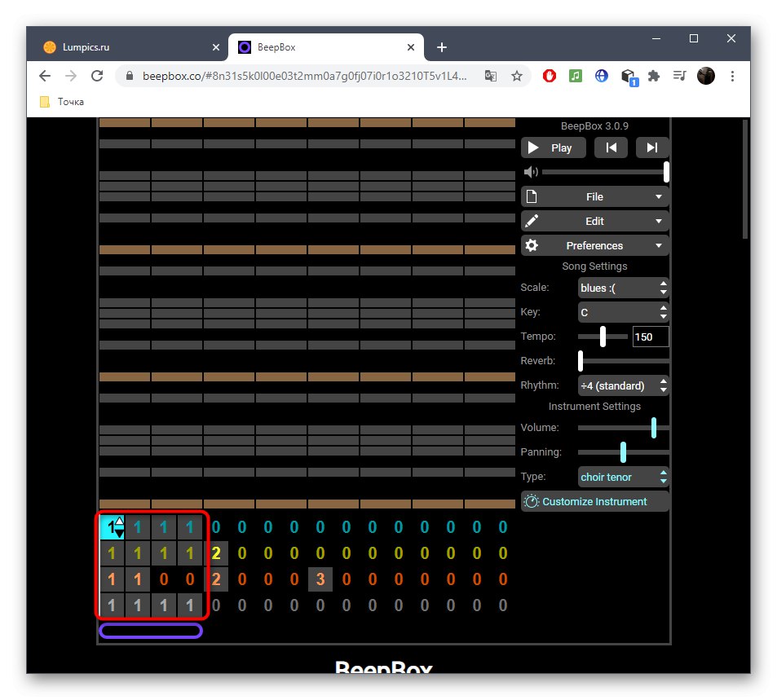Click the blue globe extension icon

coord(602,76)
